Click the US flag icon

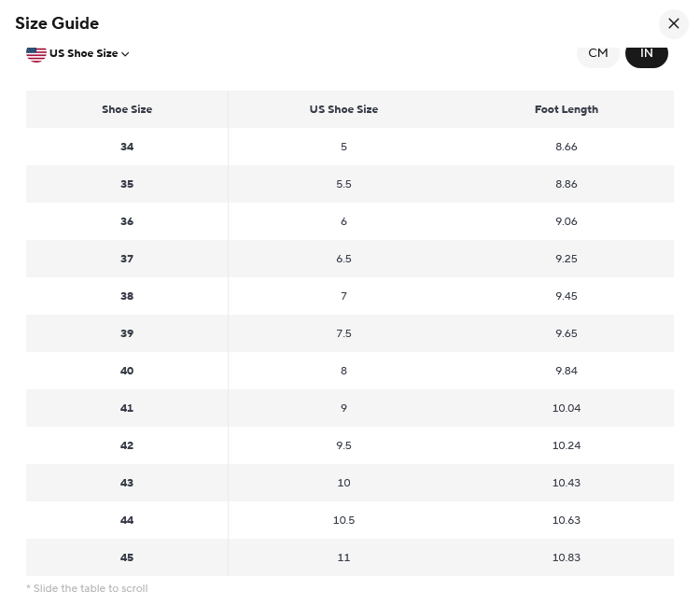pyautogui.click(x=36, y=54)
